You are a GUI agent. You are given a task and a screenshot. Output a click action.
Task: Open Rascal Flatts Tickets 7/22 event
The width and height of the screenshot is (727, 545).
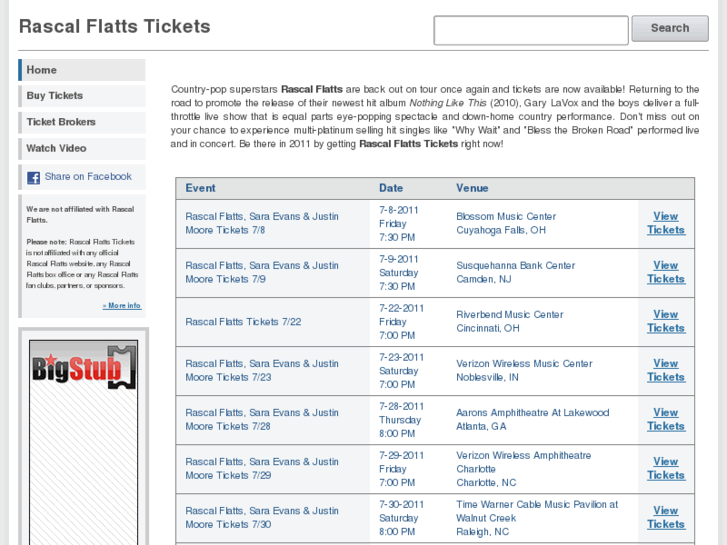pyautogui.click(x=243, y=321)
